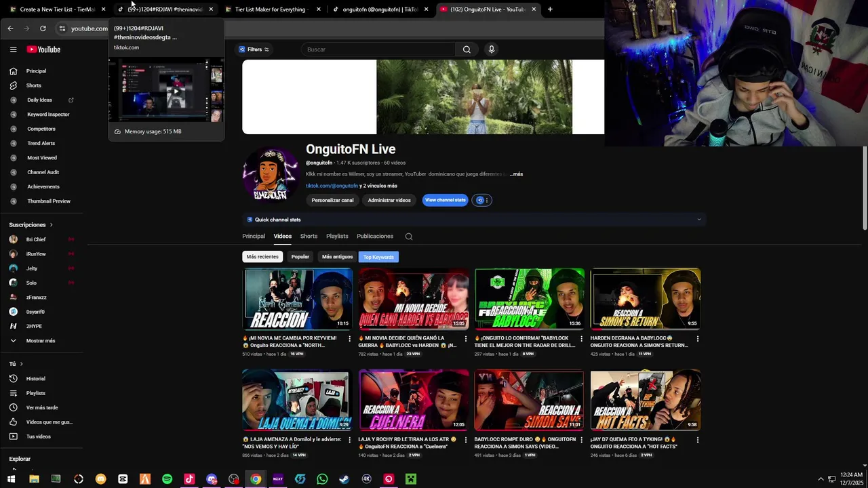The image size is (868, 488).
Task: Switch to the Publicaciones channel tab
Action: 375,237
